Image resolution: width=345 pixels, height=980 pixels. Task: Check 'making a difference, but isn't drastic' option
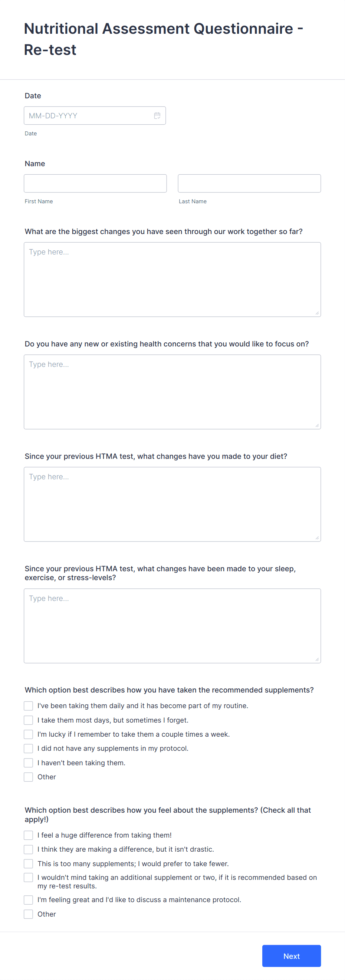29,849
